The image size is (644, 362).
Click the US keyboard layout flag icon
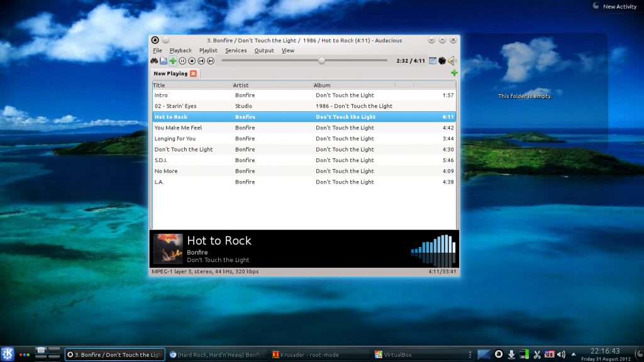[x=549, y=354]
